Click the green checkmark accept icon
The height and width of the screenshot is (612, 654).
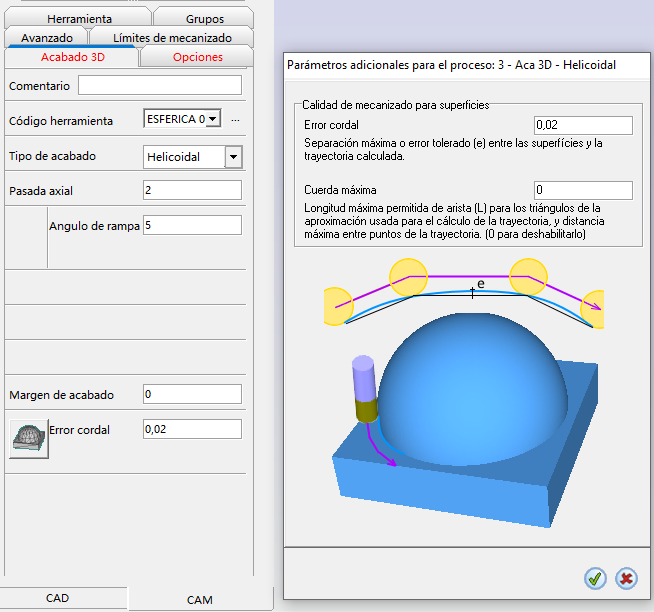[595, 578]
